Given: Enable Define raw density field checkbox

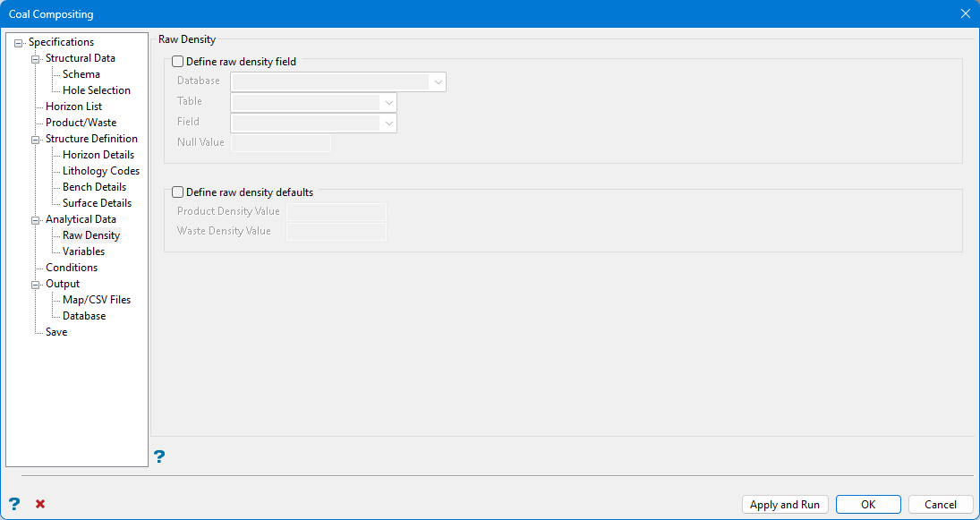Looking at the screenshot, I should tap(178, 62).
